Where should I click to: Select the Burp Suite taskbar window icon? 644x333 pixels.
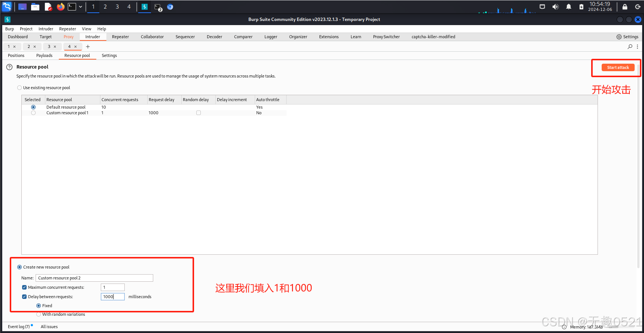[x=145, y=7]
